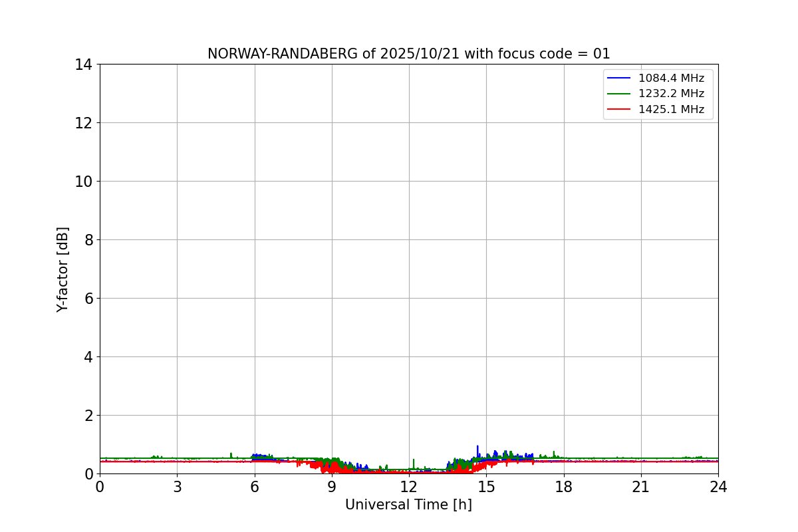
Task: Click the x-axis tick label 9
Action: click(332, 487)
